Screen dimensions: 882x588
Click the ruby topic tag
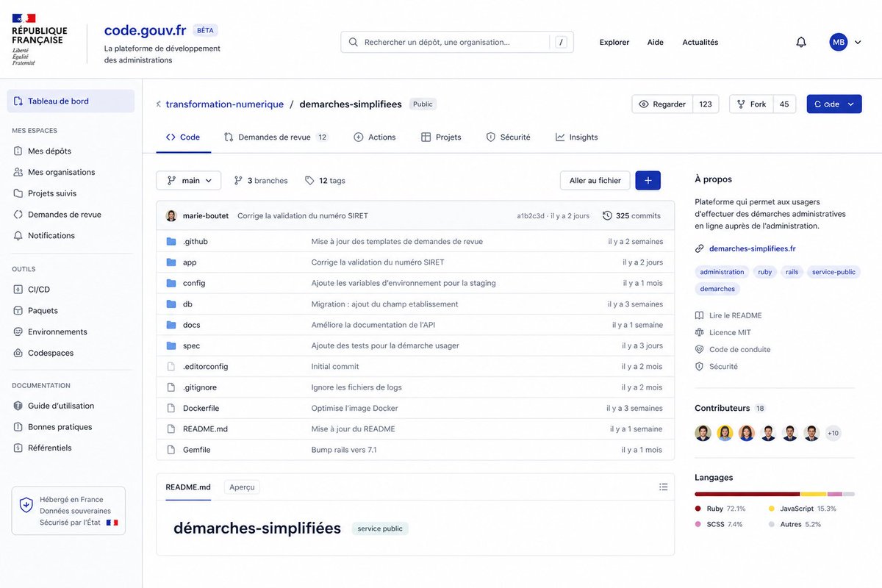coord(765,272)
